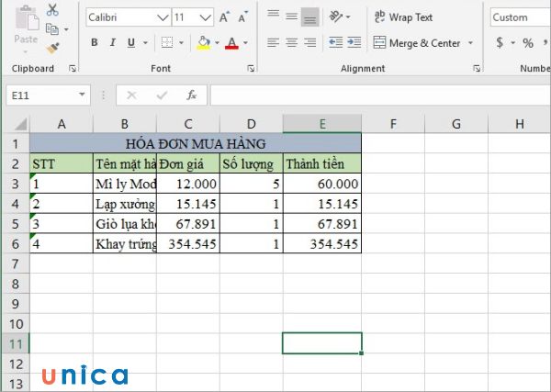The width and height of the screenshot is (551, 392).
Task: Select column A header
Action: [x=62, y=124]
